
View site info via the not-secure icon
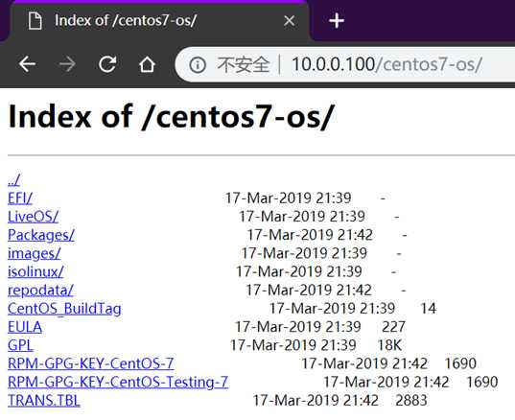198,64
